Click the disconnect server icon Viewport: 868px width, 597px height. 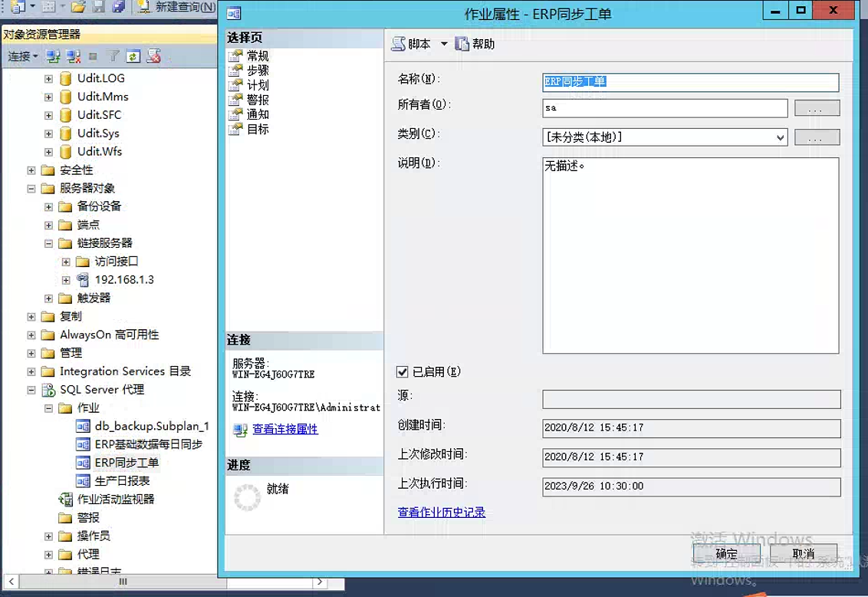(73, 56)
